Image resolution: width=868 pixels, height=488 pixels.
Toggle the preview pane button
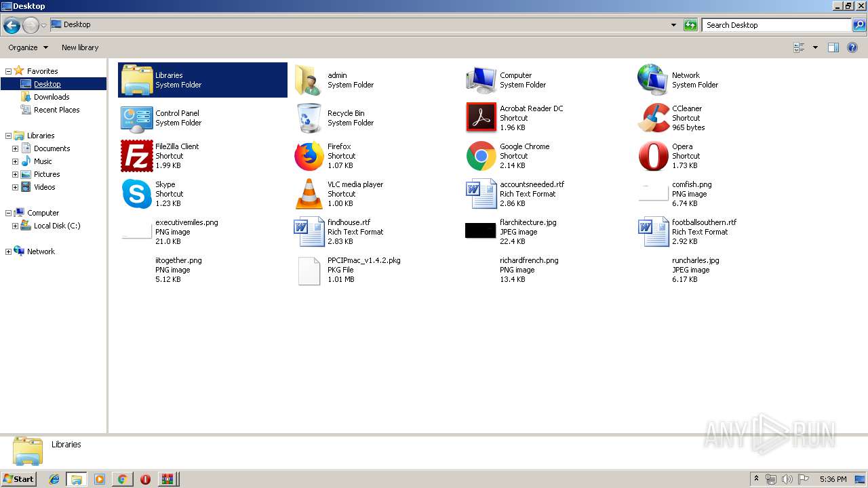(833, 47)
